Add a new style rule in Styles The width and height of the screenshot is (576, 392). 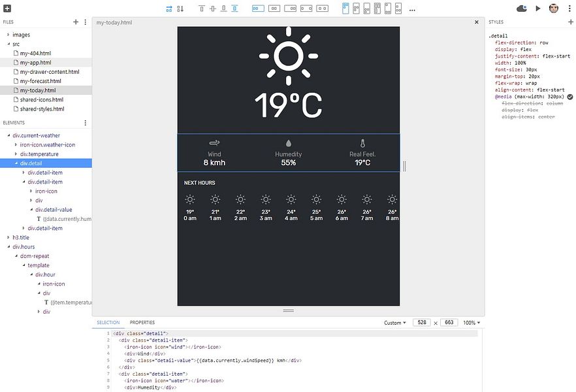tap(571, 22)
